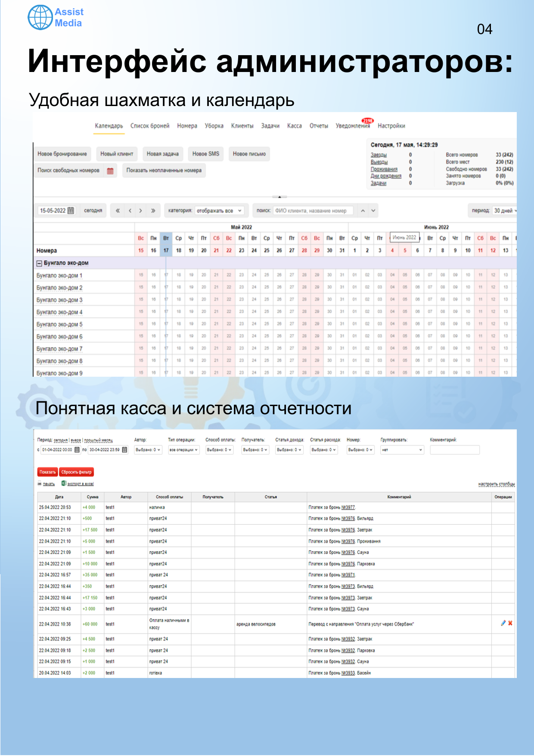Screen dimensions: 534x756
Task: Click the ФИО клиента search field
Action: [x=313, y=211]
